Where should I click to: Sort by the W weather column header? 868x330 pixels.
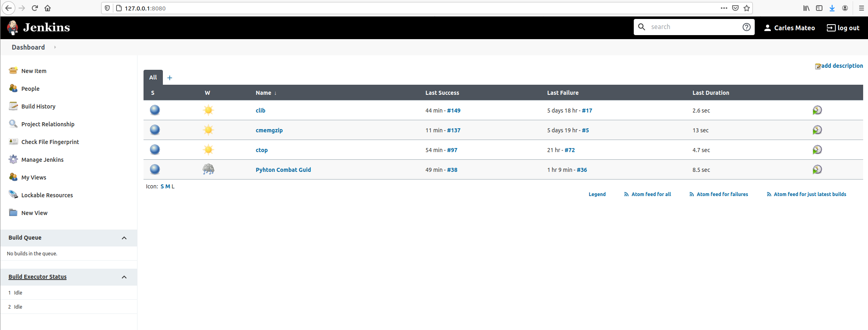(207, 93)
